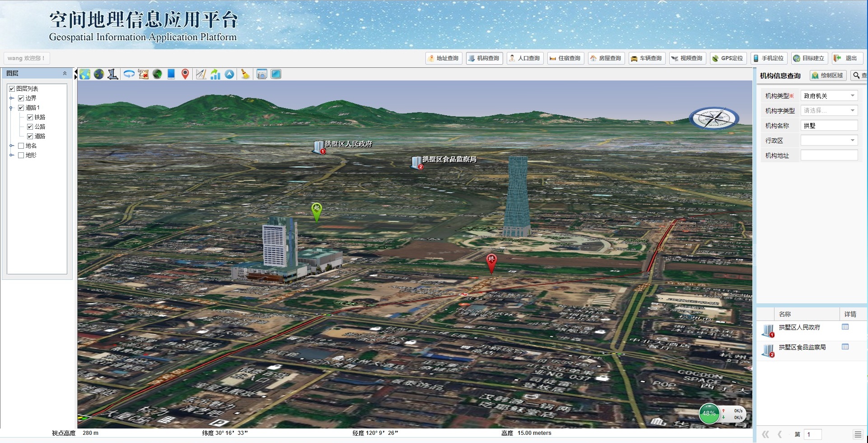The image size is (868, 443).
Task: Click the 绘制区域 button
Action: pyautogui.click(x=827, y=75)
